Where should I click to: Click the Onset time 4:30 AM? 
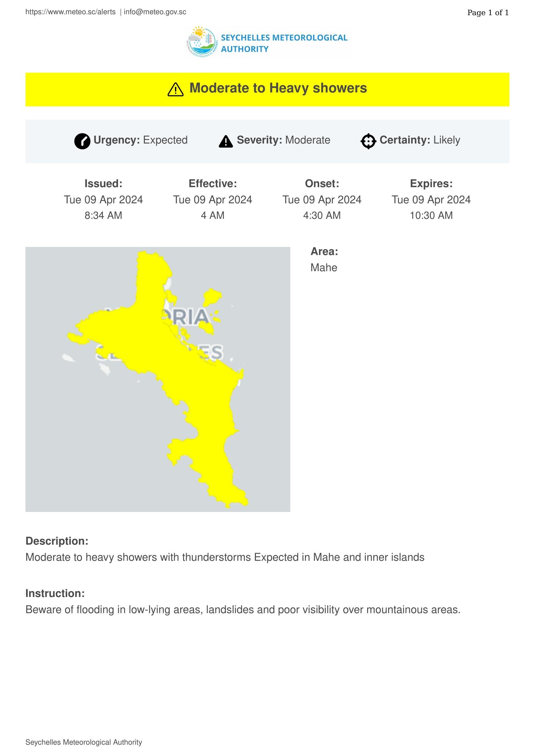(x=322, y=215)
